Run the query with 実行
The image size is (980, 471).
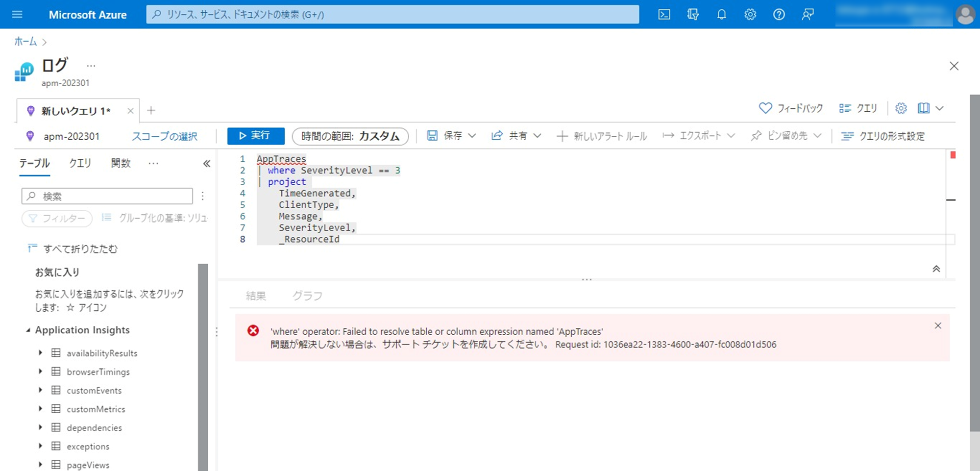(256, 136)
